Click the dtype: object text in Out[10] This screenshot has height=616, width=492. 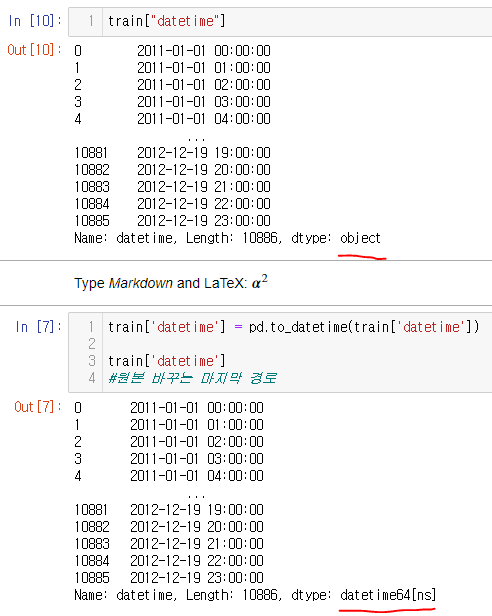[336, 238]
